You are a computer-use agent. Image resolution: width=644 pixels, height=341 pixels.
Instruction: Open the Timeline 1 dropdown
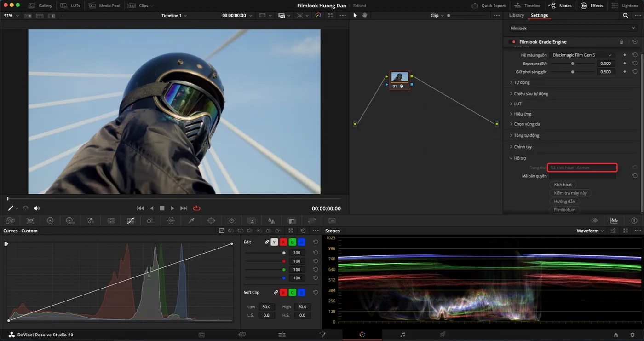(x=174, y=15)
